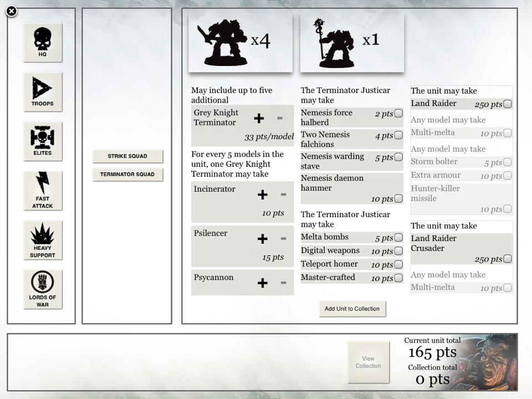Remove a Psycannon with the minus icon
532x399 pixels.
[x=284, y=283]
